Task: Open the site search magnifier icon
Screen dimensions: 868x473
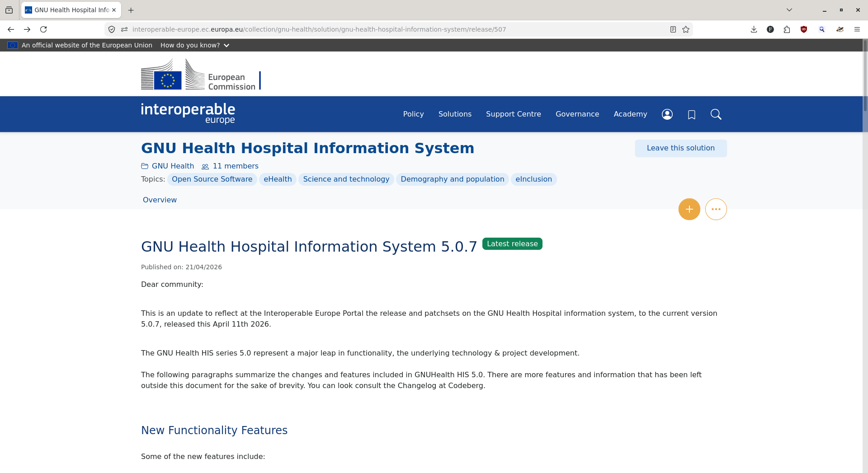Action: [716, 114]
